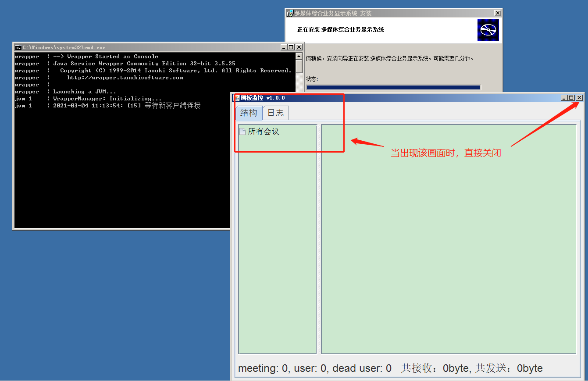Screen dimensions: 588x381
Task: Click the 正在安装 多媒体综合业务显示系统 heading
Action: [341, 30]
